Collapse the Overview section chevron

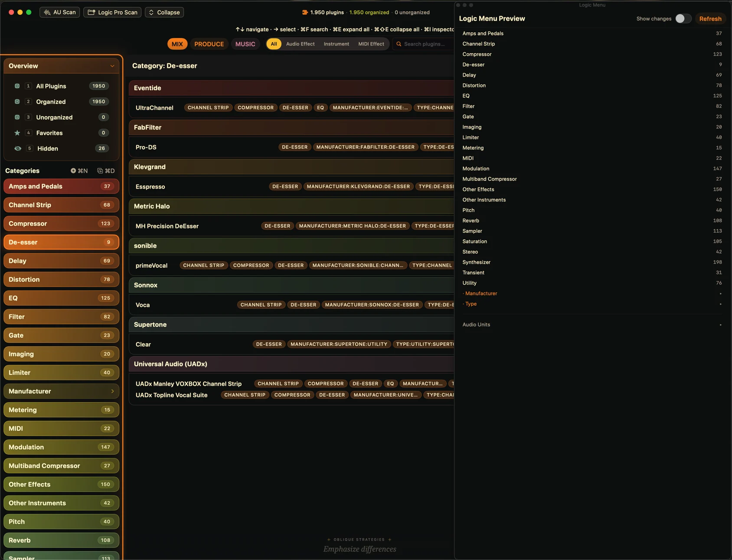coord(112,66)
